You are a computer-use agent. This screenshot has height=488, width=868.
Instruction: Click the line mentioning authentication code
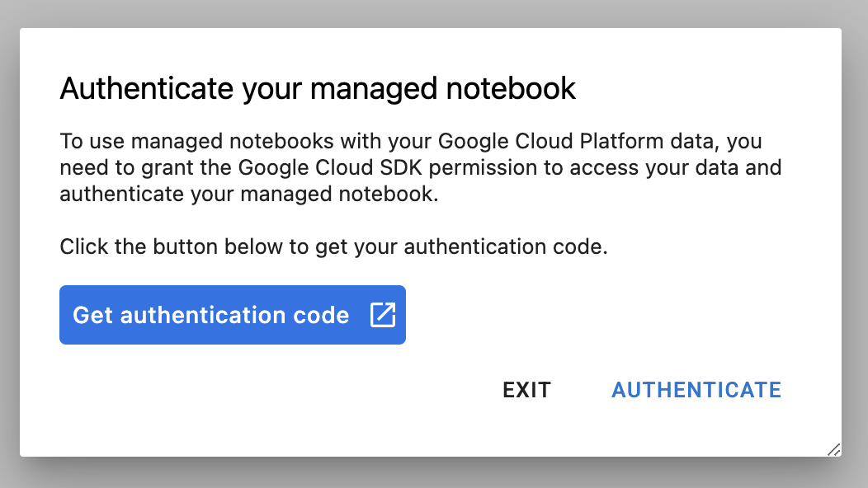coord(333,246)
